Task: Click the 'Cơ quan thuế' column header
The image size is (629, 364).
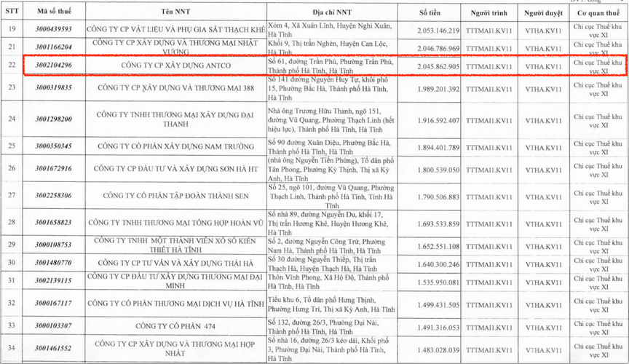Action: coord(598,13)
